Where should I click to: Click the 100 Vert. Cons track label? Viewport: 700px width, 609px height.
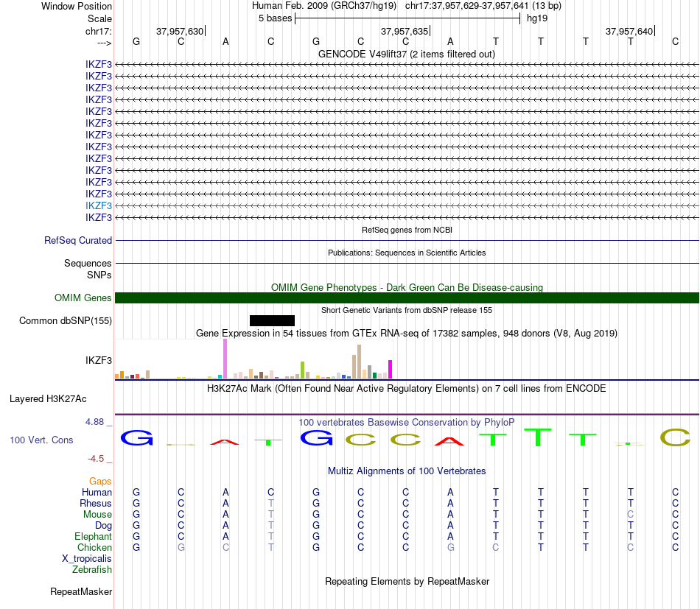click(41, 440)
